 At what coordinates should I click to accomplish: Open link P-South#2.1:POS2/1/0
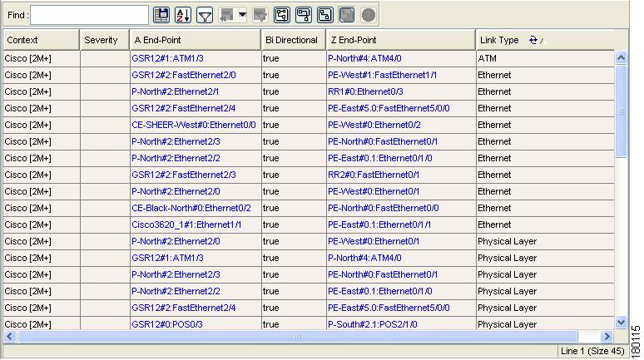click(x=373, y=324)
